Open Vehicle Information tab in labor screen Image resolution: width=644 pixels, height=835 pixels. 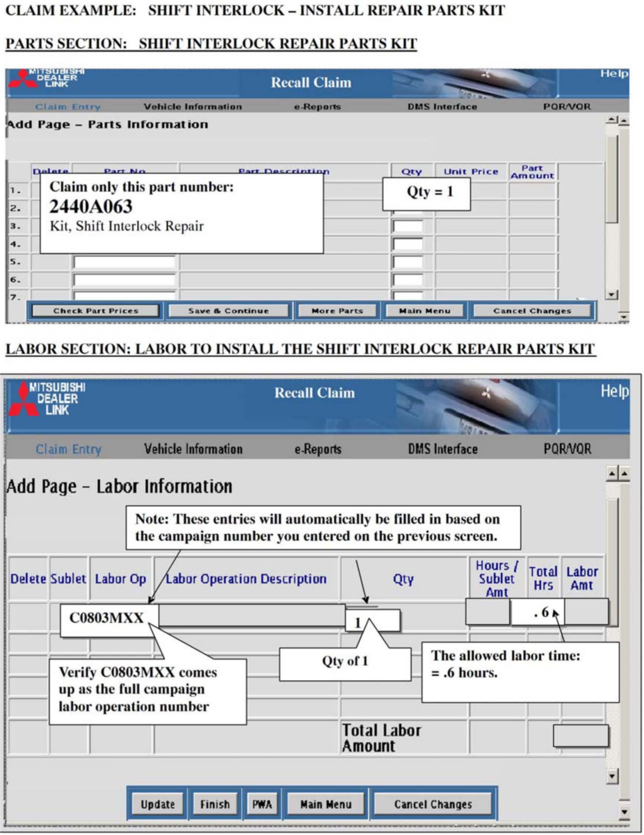pos(193,449)
